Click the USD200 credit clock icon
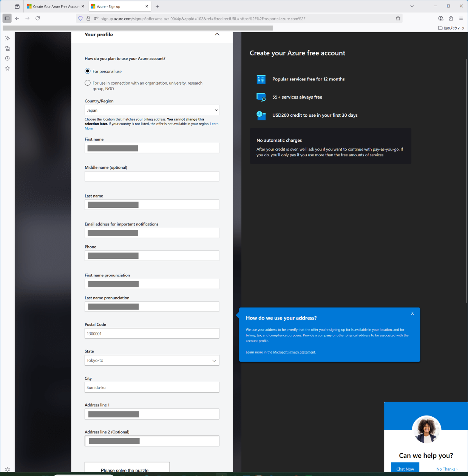 [x=261, y=115]
